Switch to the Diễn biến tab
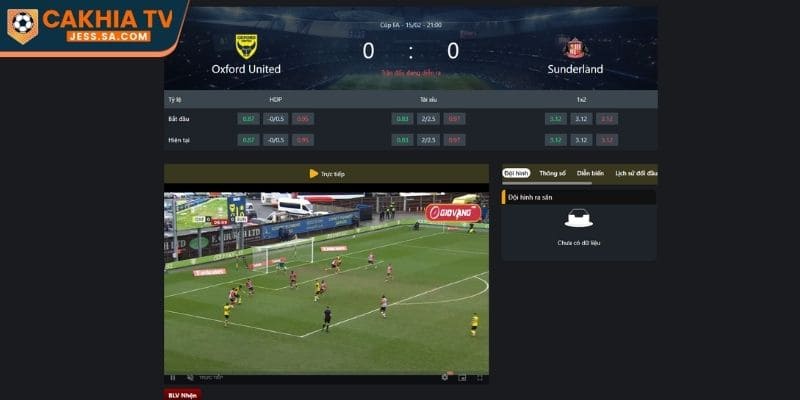This screenshot has height=400, width=800. point(590,173)
